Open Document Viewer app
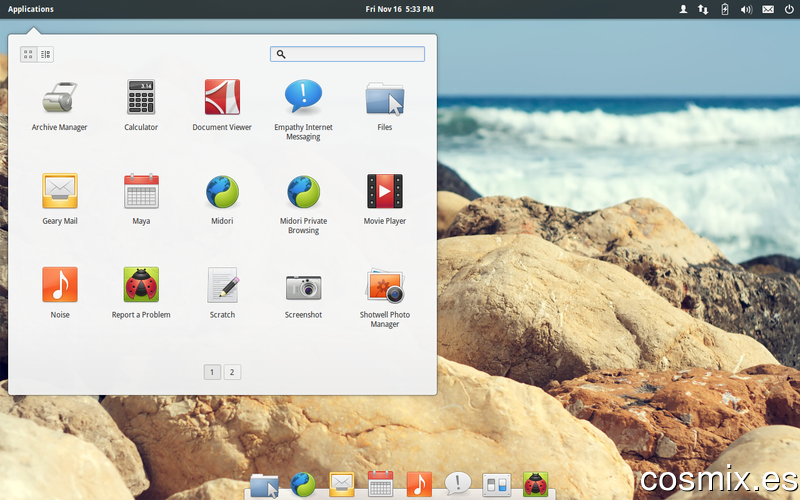Image resolution: width=800 pixels, height=500 pixels. [x=222, y=106]
